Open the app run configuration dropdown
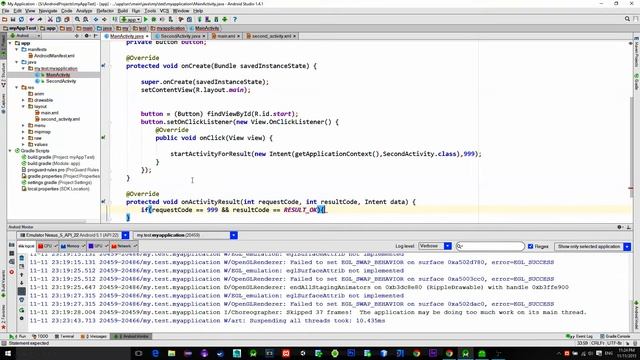The width and height of the screenshot is (640, 360). coord(131,19)
